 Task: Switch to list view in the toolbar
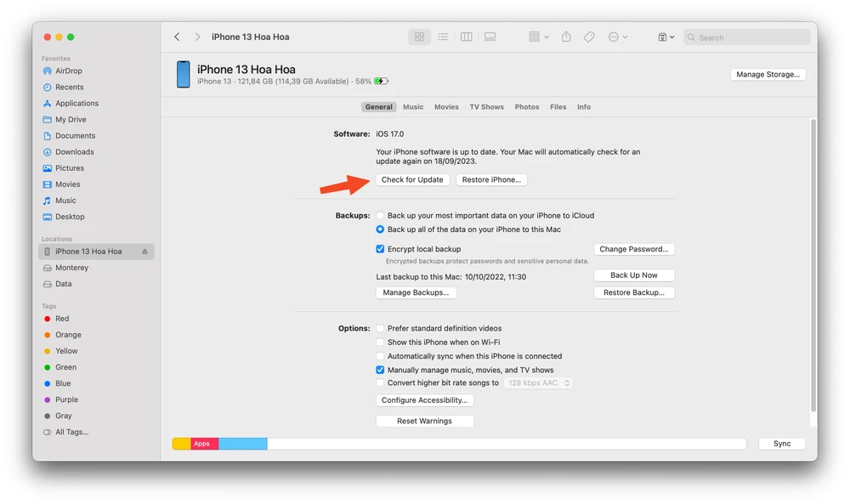click(443, 37)
